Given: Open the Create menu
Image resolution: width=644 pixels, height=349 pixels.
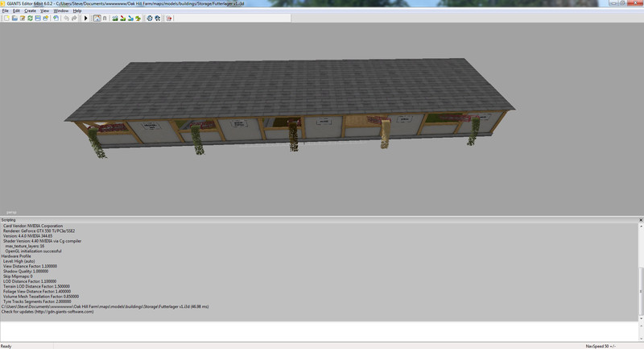Looking at the screenshot, I should (30, 10).
